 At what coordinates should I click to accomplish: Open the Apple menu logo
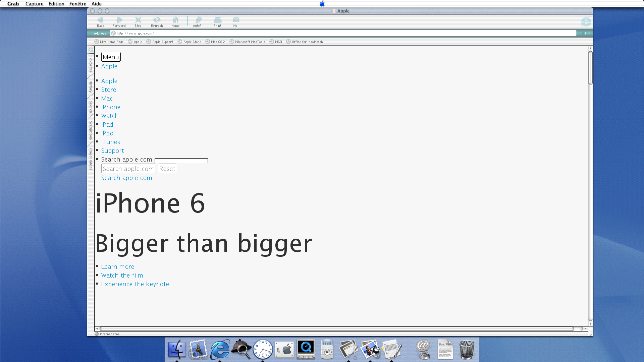[x=322, y=4]
